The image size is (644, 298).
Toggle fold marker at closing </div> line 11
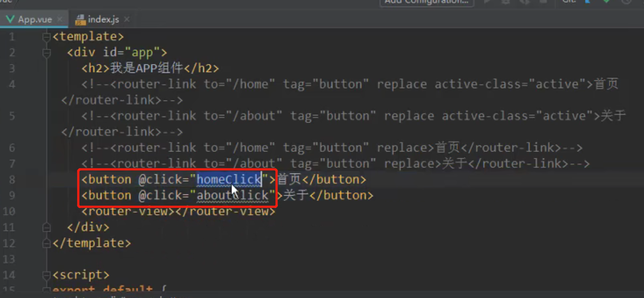pyautogui.click(x=46, y=227)
